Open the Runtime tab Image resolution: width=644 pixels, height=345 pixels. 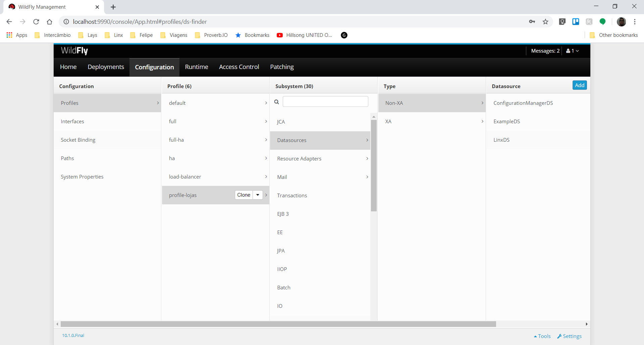tap(197, 67)
